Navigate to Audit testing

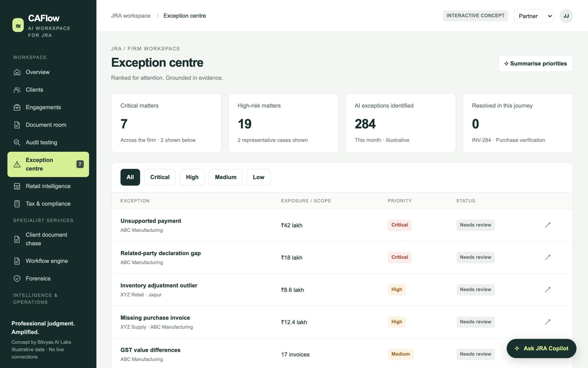[x=48, y=142]
